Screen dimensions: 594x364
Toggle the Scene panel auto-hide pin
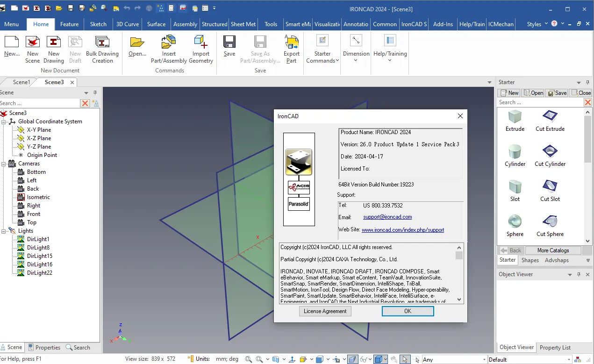pos(95,93)
